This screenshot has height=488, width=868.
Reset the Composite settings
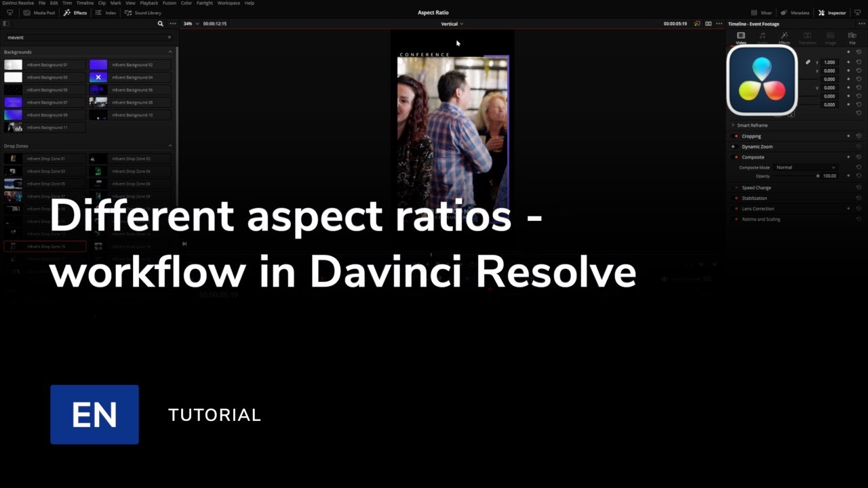coord(859,157)
